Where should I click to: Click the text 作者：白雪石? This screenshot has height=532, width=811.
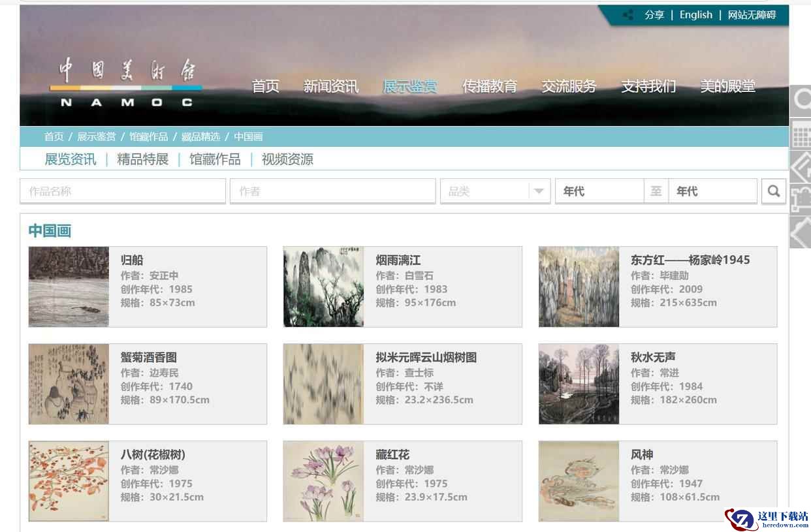(x=405, y=275)
